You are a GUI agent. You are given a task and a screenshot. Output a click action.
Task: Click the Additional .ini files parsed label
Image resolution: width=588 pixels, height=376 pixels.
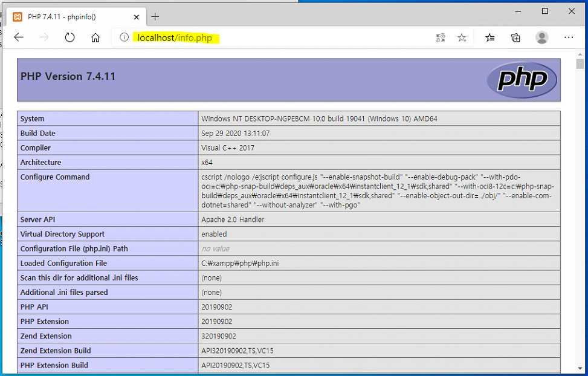coord(63,293)
